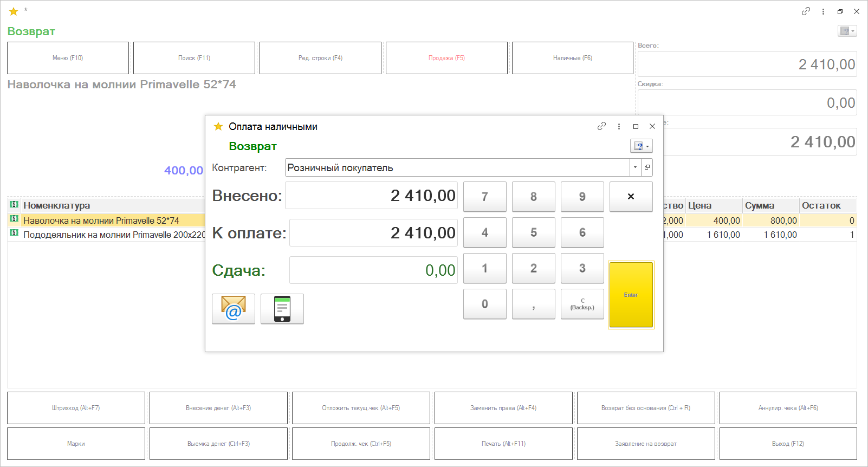Viewport: 868px width, 467px height.
Task: Open main window three-dot options menu
Action: pyautogui.click(x=823, y=11)
